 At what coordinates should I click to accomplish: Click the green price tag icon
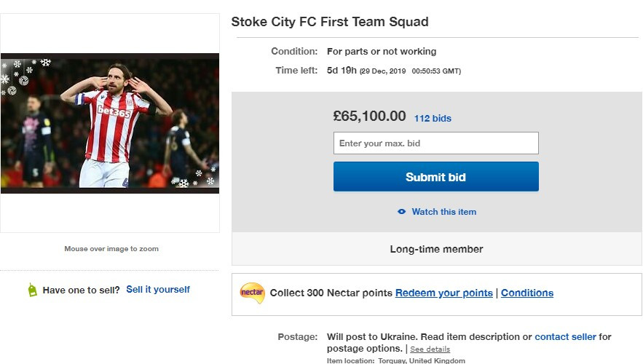(32, 290)
